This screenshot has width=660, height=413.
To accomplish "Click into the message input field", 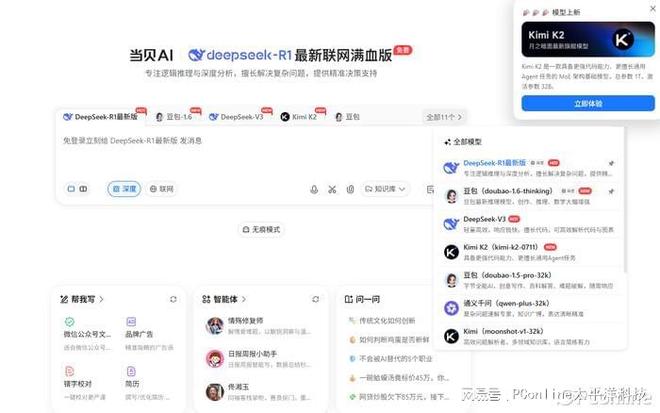I will (x=244, y=152).
